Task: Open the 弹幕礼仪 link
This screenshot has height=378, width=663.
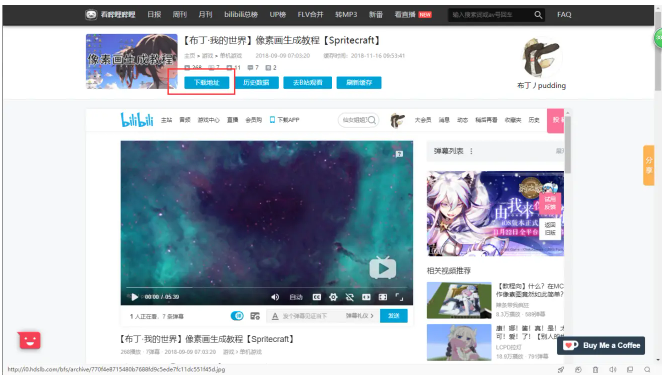Action: coord(359,316)
